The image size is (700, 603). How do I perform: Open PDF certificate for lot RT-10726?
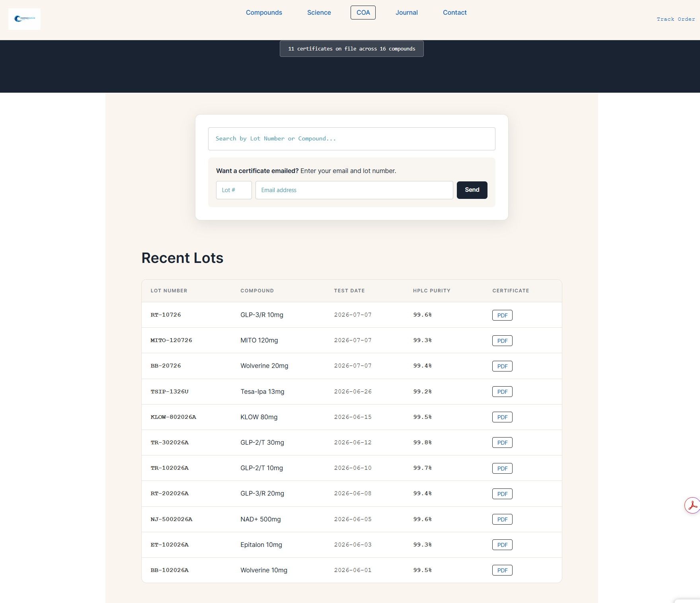click(x=502, y=315)
